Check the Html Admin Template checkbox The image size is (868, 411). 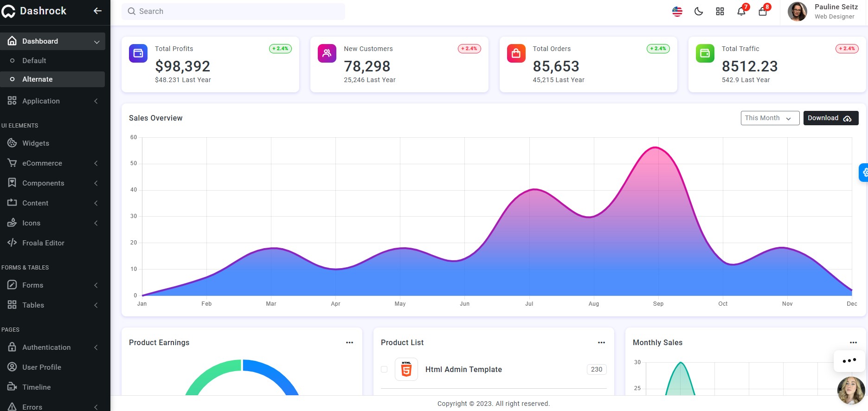pyautogui.click(x=384, y=369)
